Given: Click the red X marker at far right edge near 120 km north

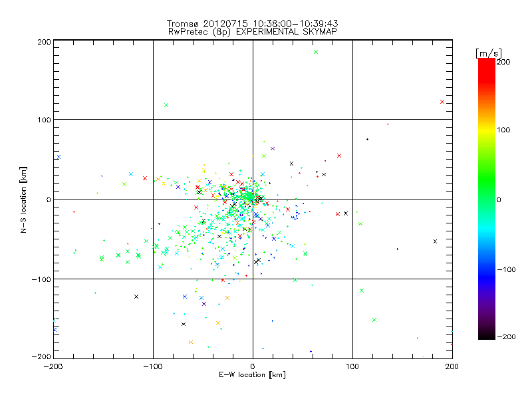Looking at the screenshot, I should (442, 102).
